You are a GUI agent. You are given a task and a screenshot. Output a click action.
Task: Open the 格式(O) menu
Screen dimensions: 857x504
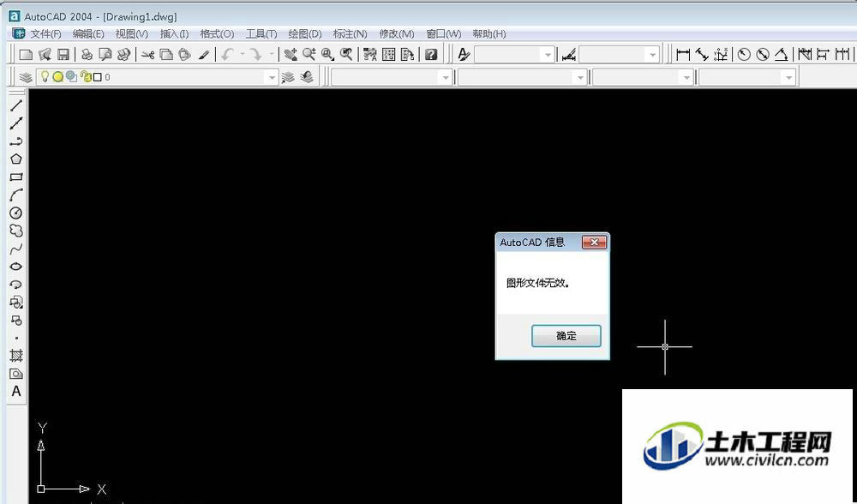pos(217,34)
